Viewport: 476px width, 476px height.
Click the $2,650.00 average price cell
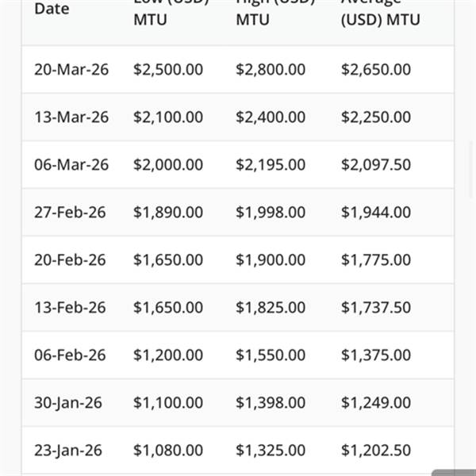(376, 70)
